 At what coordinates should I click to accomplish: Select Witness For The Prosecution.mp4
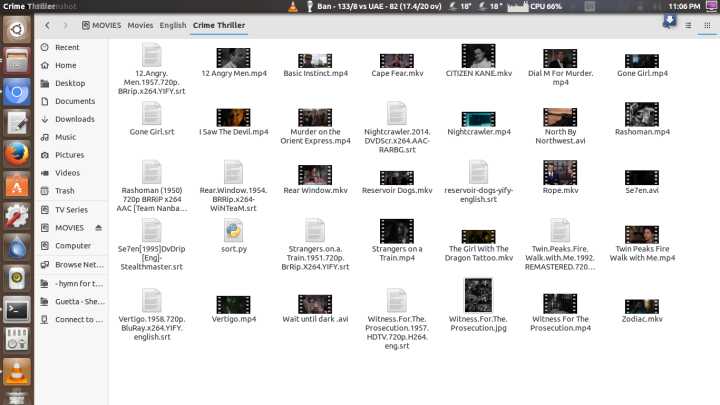click(560, 313)
